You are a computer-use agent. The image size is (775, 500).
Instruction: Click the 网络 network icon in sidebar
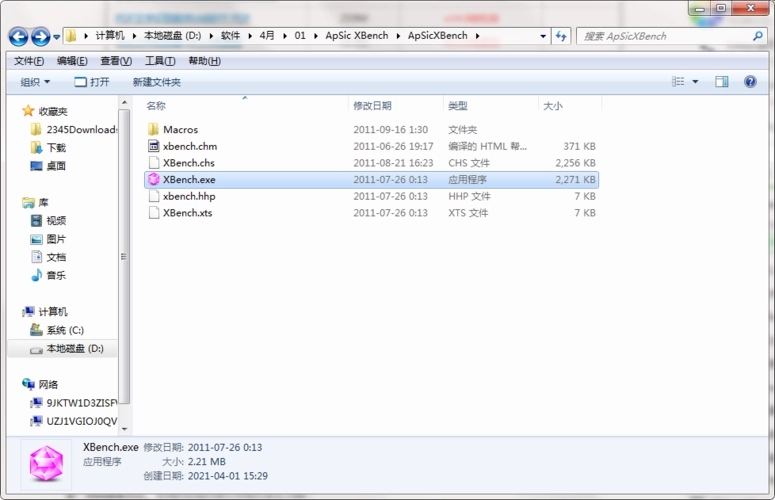tap(28, 384)
